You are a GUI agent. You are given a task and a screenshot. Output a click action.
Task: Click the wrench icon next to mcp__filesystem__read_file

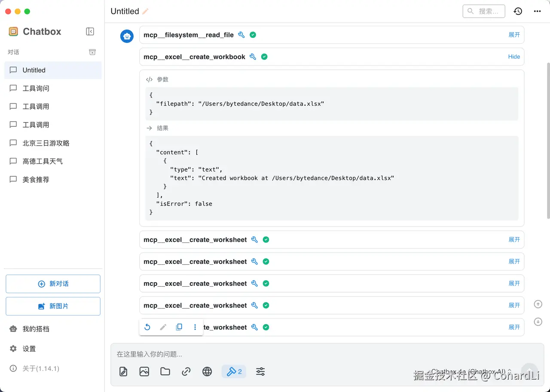(241, 35)
